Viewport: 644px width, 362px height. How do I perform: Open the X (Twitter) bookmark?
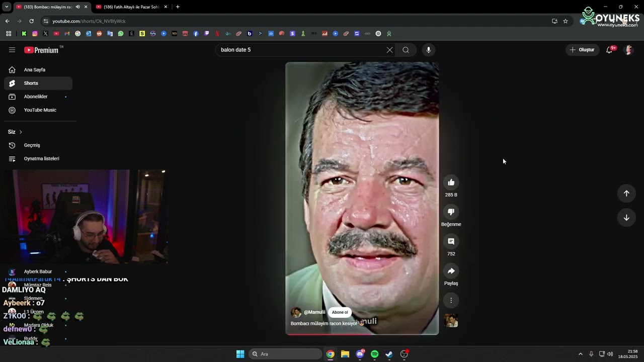45,34
